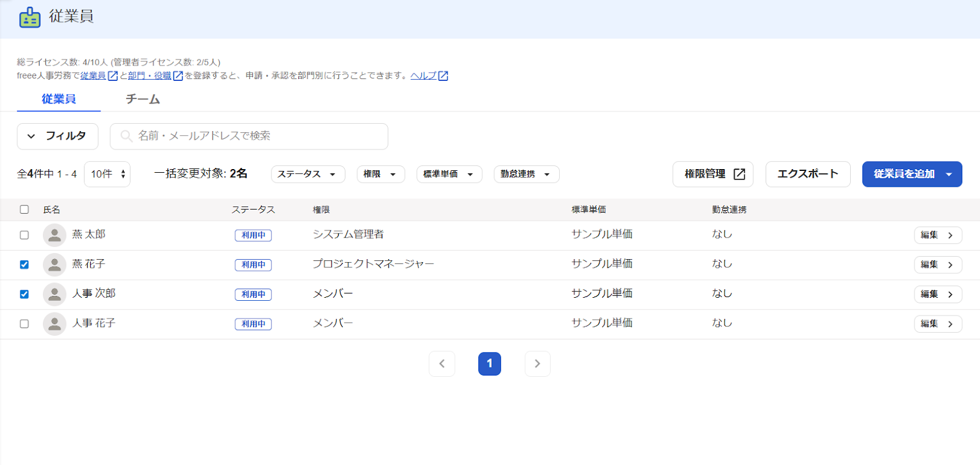Open the 従業員 link in description
980x465 pixels.
click(x=93, y=76)
